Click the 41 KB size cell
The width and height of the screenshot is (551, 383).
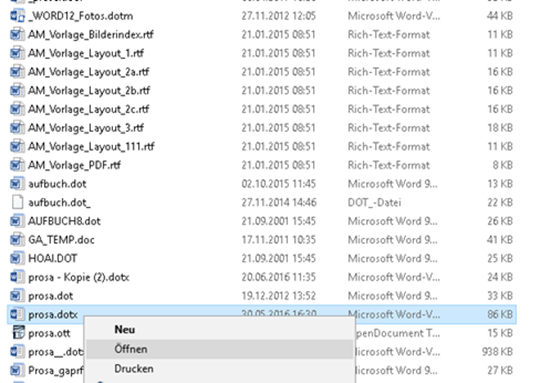tap(500, 239)
